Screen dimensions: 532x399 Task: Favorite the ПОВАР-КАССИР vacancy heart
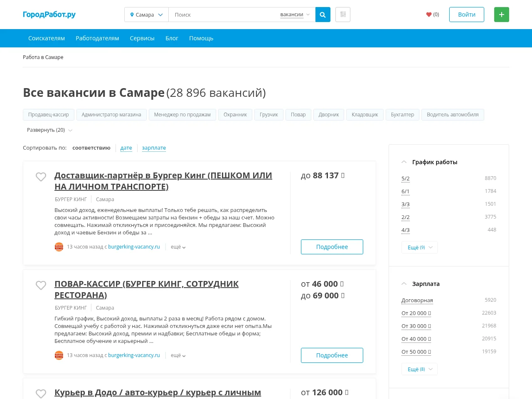tap(41, 285)
